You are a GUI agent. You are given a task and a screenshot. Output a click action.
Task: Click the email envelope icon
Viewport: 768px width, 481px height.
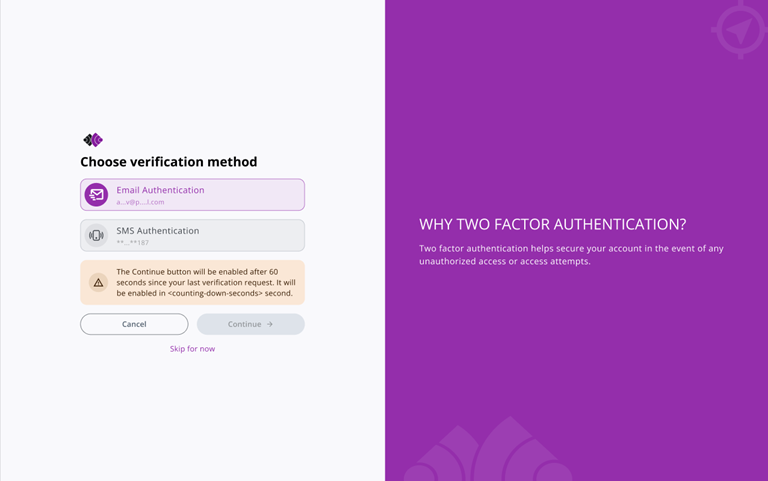point(96,195)
